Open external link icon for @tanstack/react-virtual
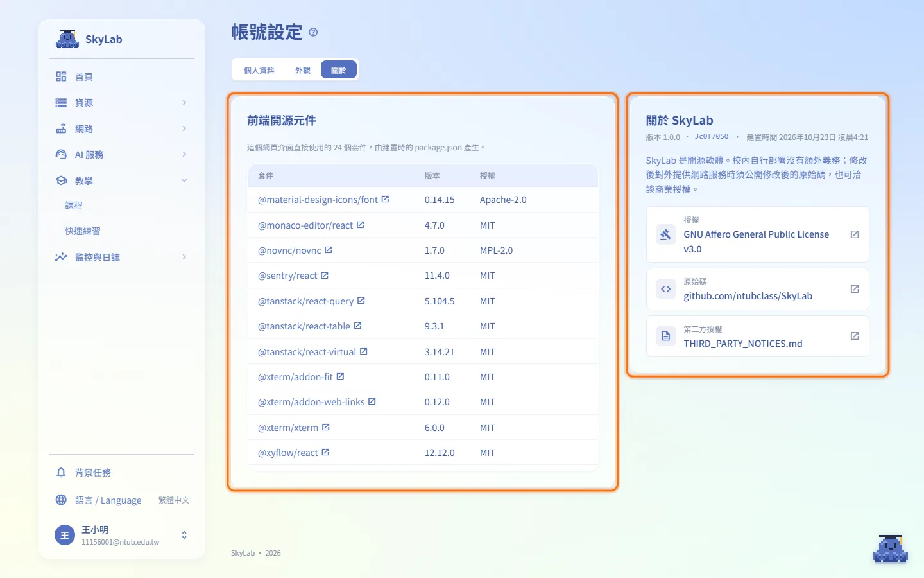Screen dimensions: 924x578 (364, 351)
